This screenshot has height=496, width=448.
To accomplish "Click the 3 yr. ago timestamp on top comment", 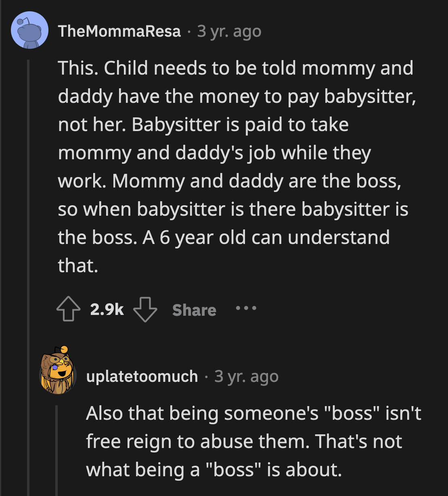I will pyautogui.click(x=228, y=31).
